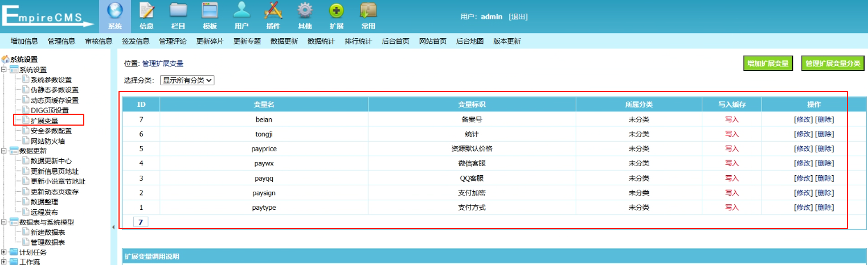Select 版本更新 in the submenu bar
The width and height of the screenshot is (868, 265).
[x=507, y=41]
